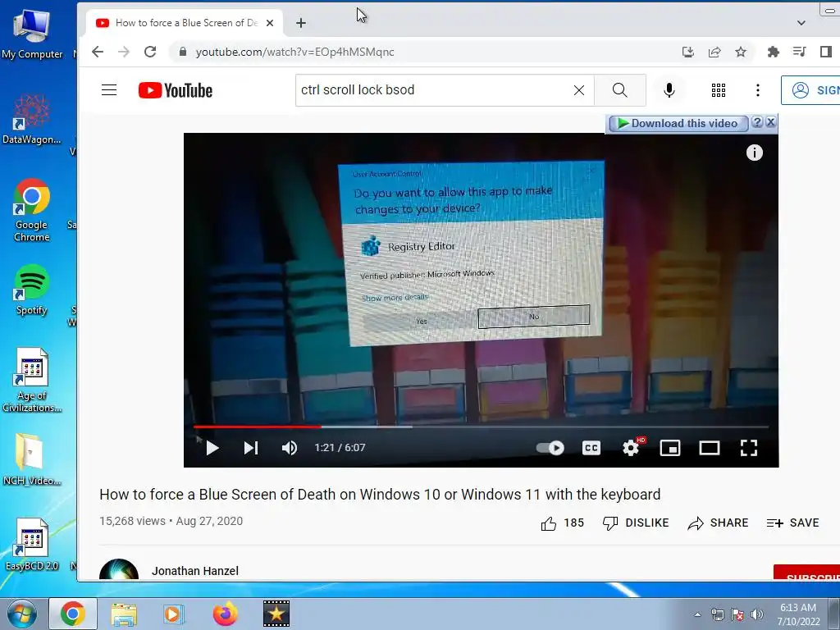Image resolution: width=840 pixels, height=630 pixels.
Task: Close the download video bar
Action: tap(771, 122)
